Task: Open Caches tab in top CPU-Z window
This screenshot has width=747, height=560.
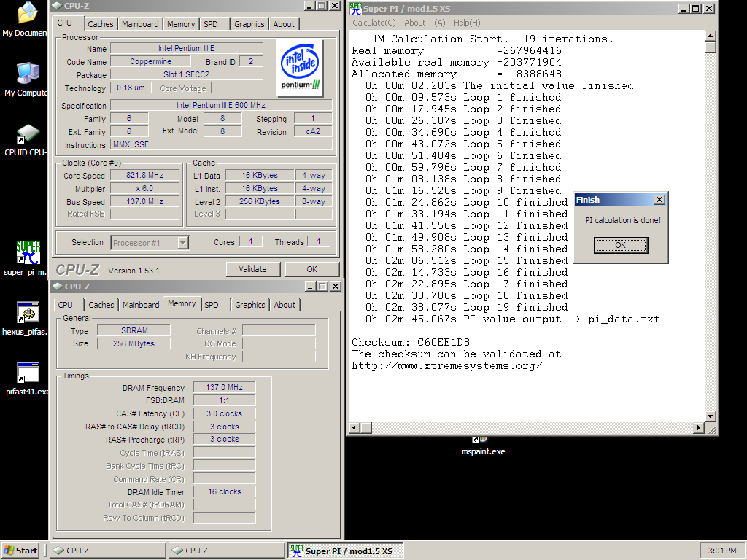Action: [101, 24]
